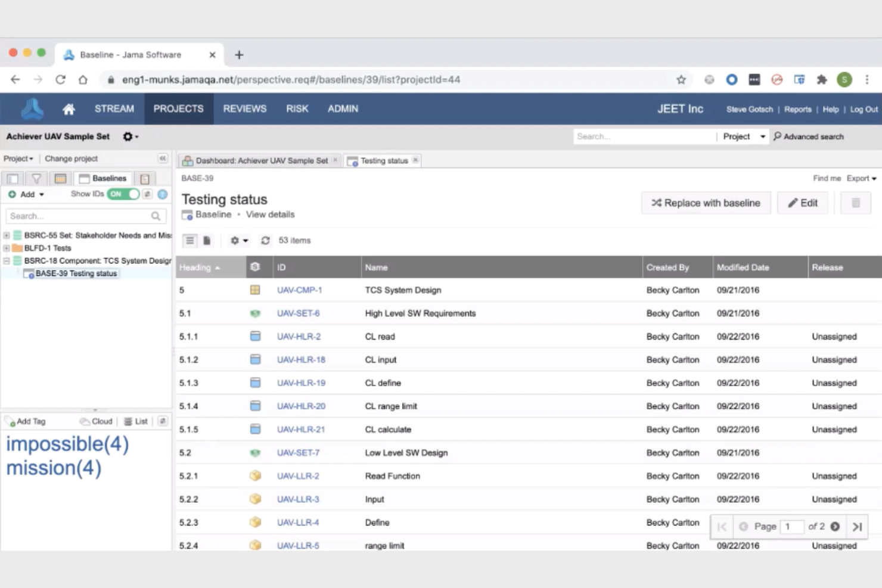Screen dimensions: 882x588
Task: Switch to list view layout
Action: pyautogui.click(x=190, y=241)
